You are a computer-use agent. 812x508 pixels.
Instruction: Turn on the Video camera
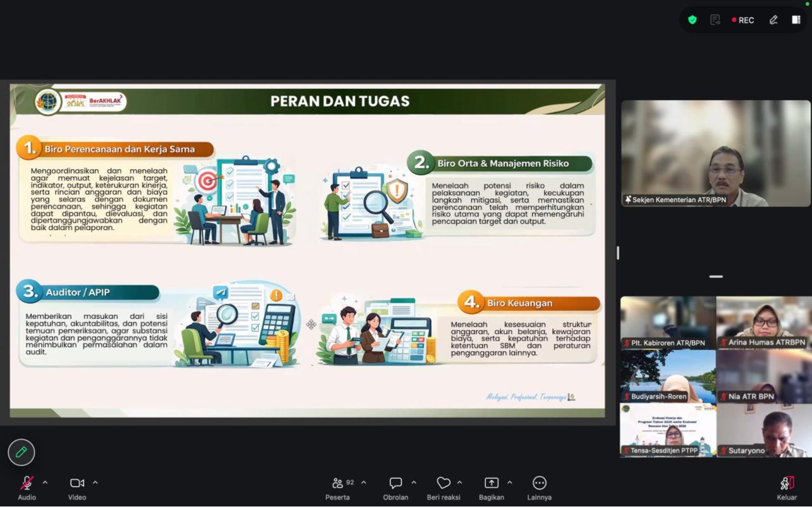(77, 483)
